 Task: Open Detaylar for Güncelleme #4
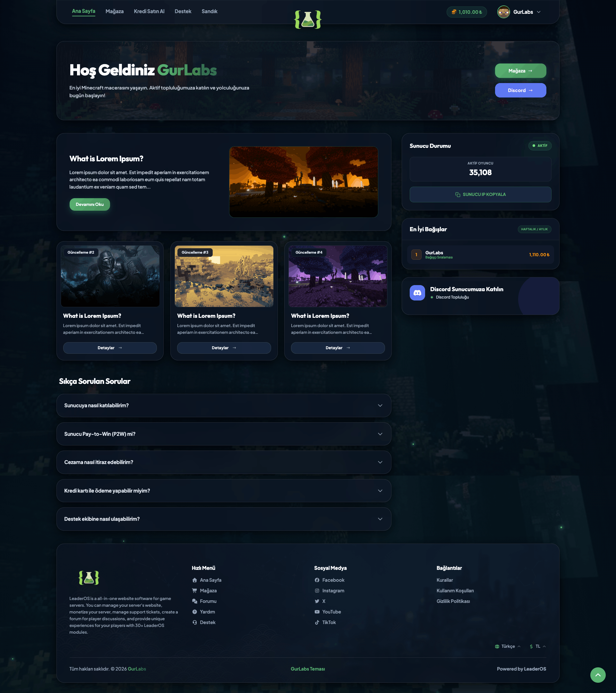click(x=338, y=348)
